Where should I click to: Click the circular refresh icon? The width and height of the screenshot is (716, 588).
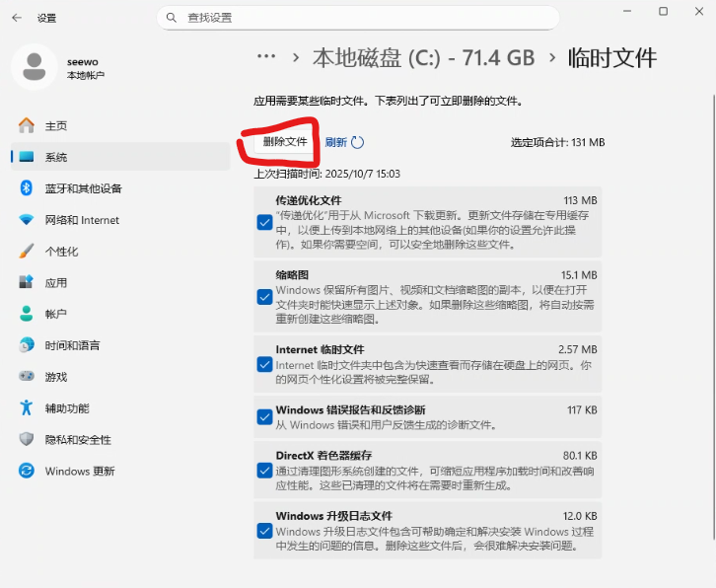[358, 142]
